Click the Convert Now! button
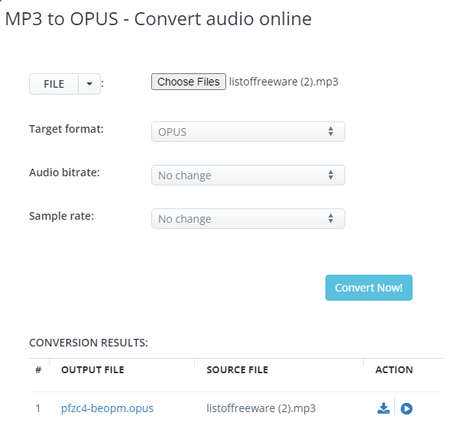Screen dimensions: 450x435 tap(369, 288)
